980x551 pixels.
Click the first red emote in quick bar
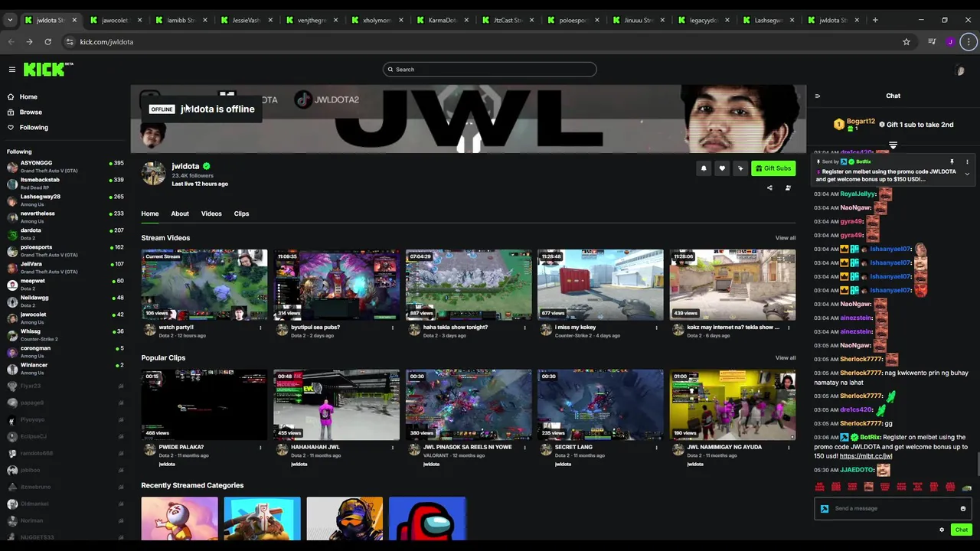pos(820,487)
